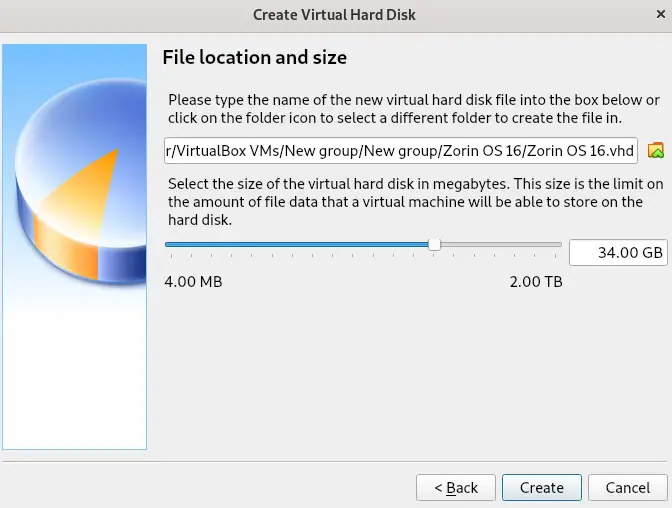
Task: Go to previous step with Back button
Action: (456, 487)
